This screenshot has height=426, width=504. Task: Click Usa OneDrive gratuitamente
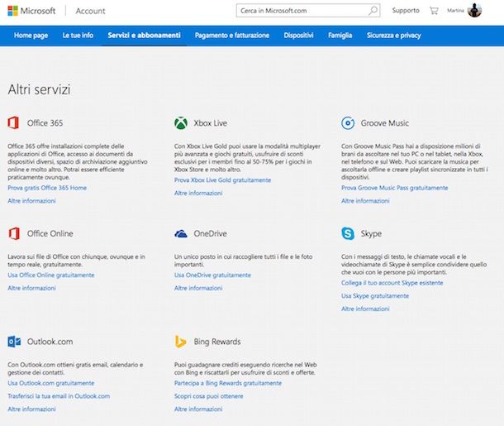(x=213, y=275)
